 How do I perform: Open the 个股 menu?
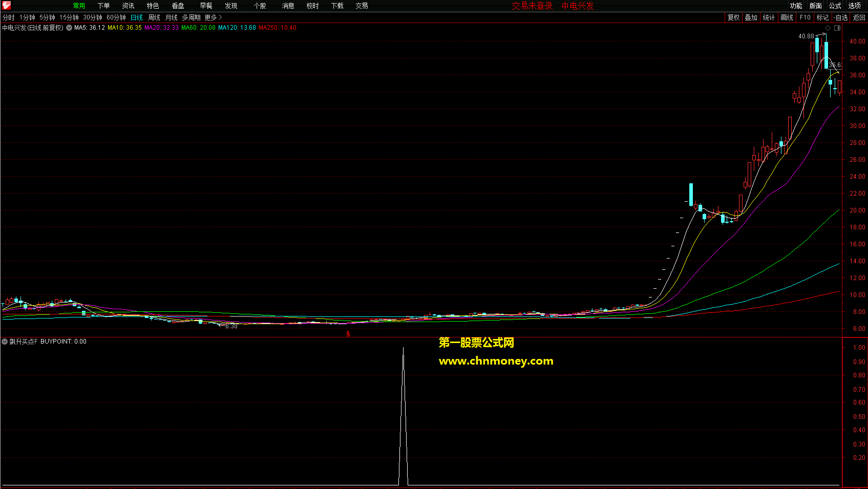tap(260, 6)
